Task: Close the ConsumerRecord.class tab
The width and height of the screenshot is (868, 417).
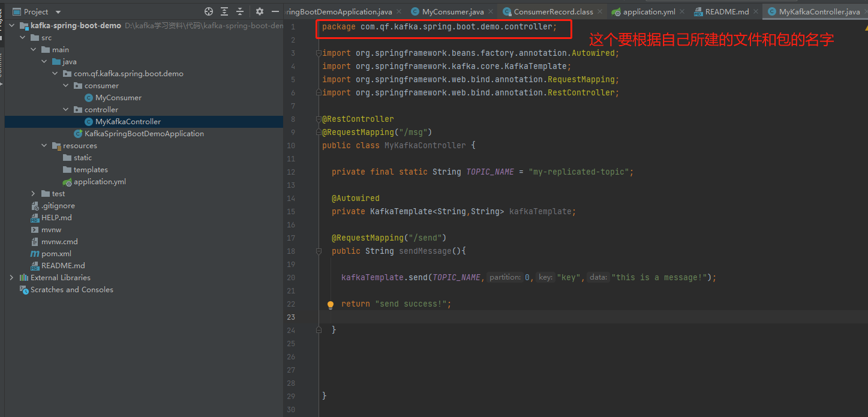Action: tap(600, 11)
